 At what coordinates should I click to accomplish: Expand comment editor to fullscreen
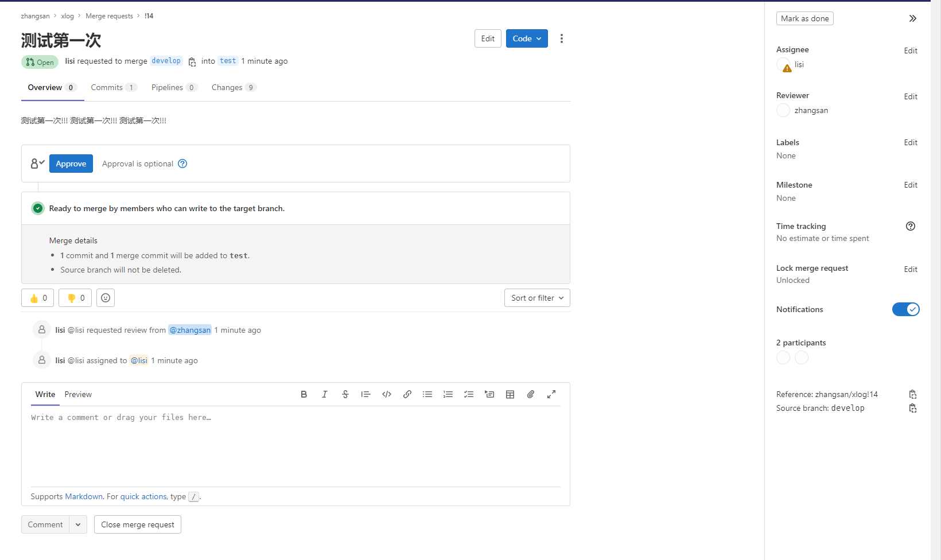pos(551,394)
